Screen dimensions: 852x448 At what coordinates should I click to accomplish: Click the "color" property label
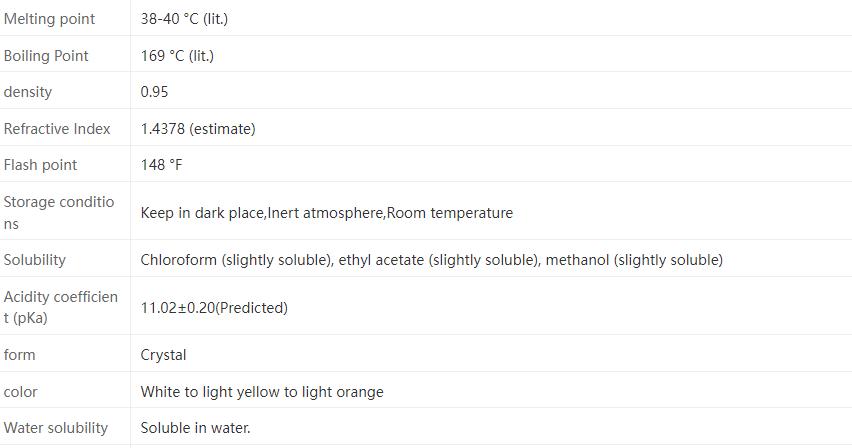click(21, 392)
